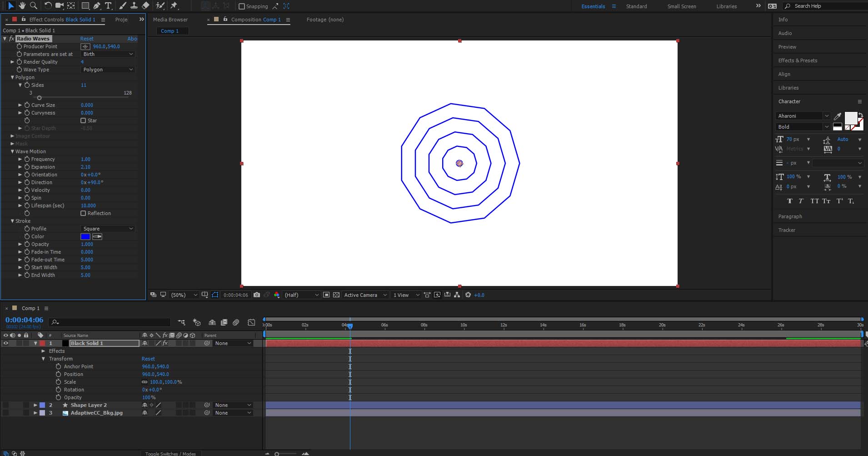
Task: Expand the Image Contour property group
Action: pos(12,136)
